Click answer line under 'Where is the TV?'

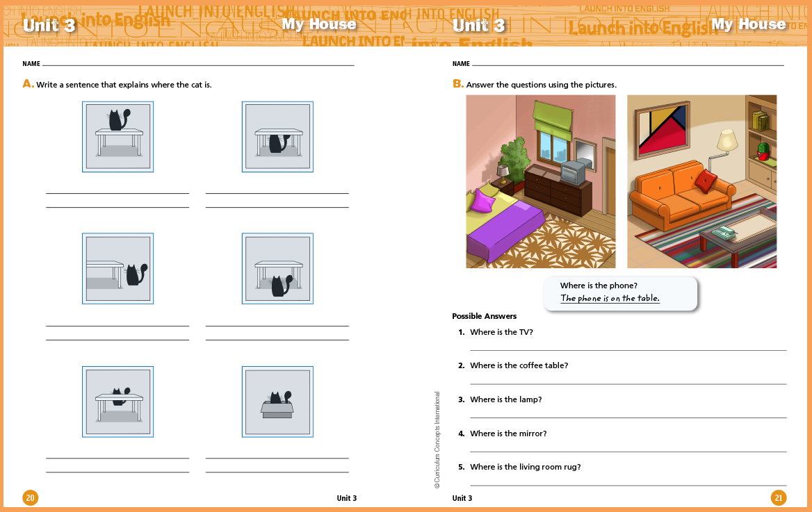click(628, 350)
